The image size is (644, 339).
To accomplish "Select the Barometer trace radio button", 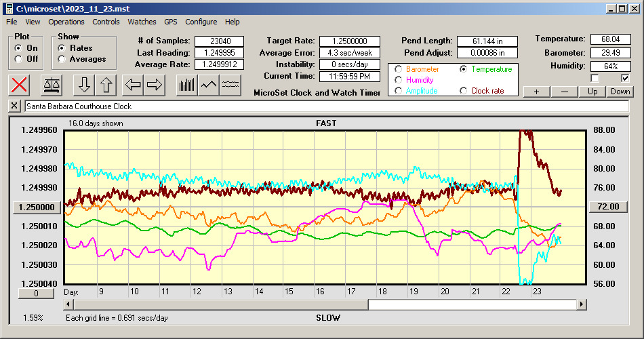I will 397,69.
